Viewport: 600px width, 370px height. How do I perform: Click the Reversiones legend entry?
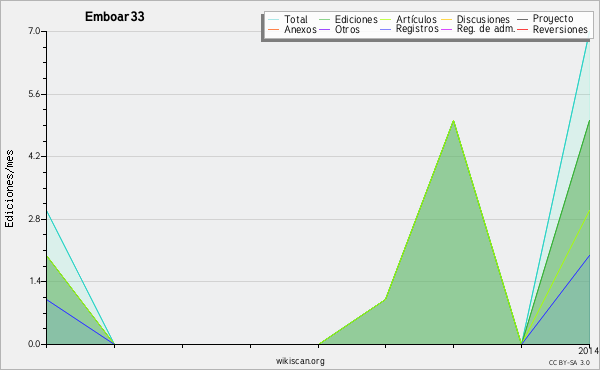point(560,29)
